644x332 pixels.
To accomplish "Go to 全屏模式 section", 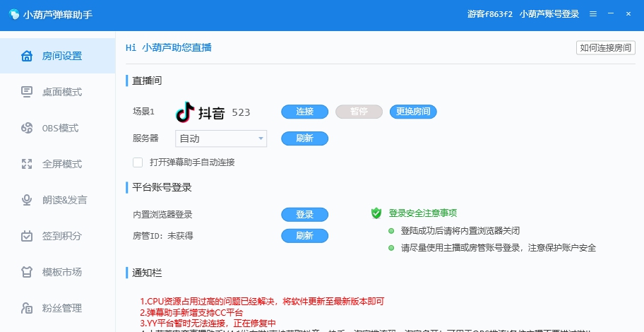I will (x=57, y=164).
